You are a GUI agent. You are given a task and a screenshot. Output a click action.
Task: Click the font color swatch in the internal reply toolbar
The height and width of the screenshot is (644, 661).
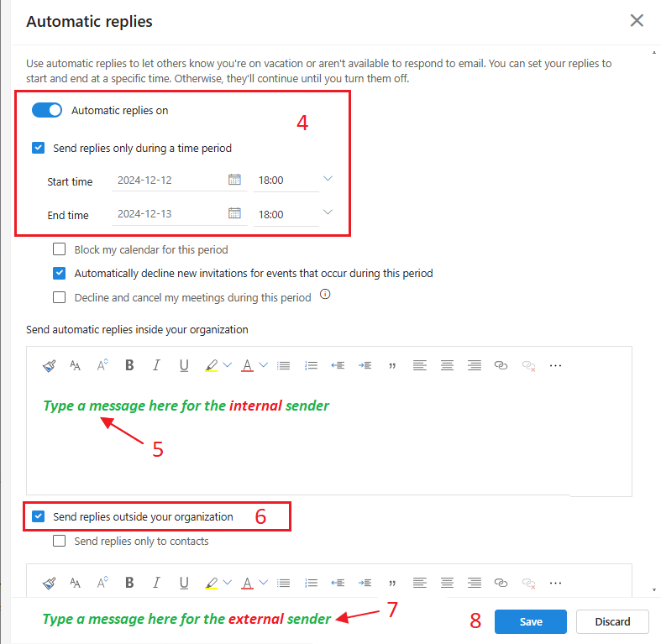click(x=247, y=365)
